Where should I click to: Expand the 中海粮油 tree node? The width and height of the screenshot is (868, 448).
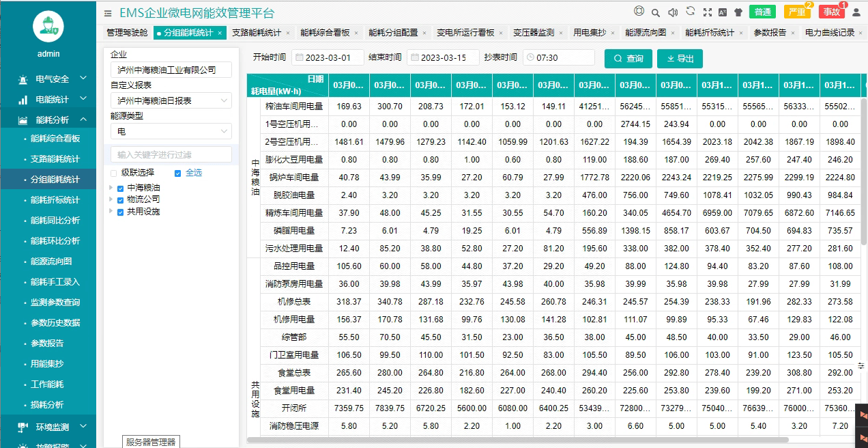point(111,188)
